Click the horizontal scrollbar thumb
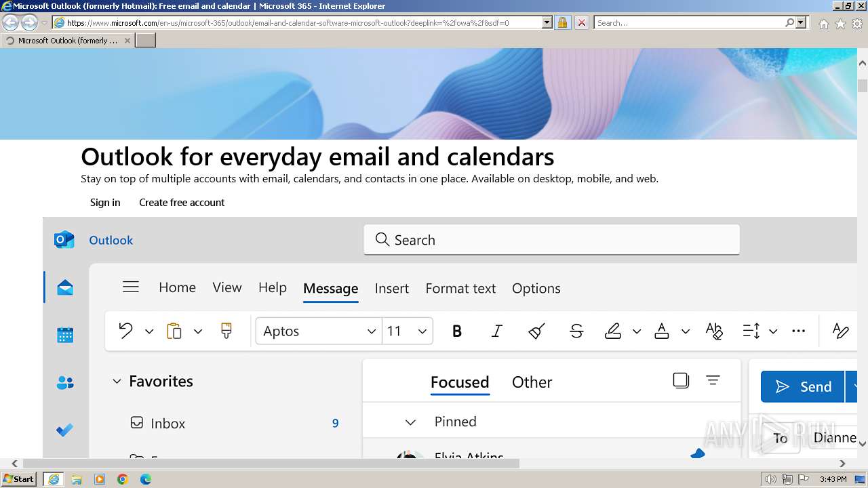Screen dimensions: 868x488 [271, 464]
